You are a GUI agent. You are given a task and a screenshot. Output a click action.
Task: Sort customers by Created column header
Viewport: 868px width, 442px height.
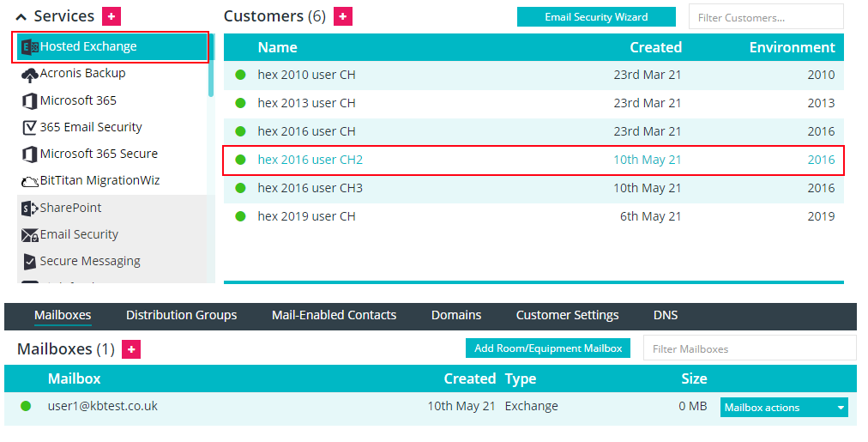[655, 48]
